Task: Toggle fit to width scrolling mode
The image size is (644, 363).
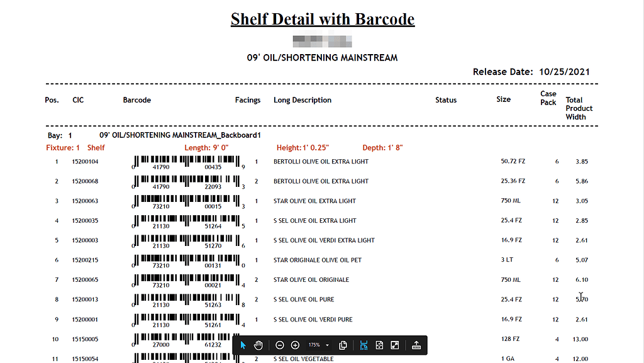Action: click(x=364, y=345)
